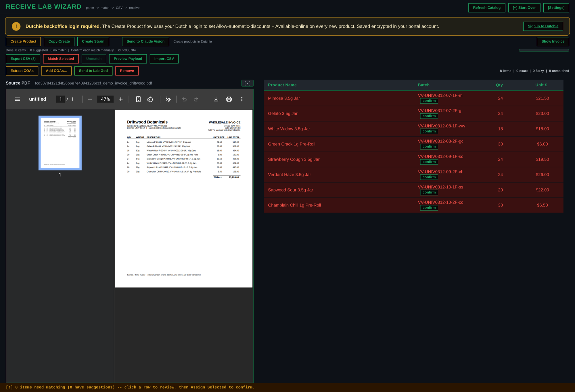Select the PDF draw annotation tool
This screenshot has height=392, width=575.
click(168, 99)
